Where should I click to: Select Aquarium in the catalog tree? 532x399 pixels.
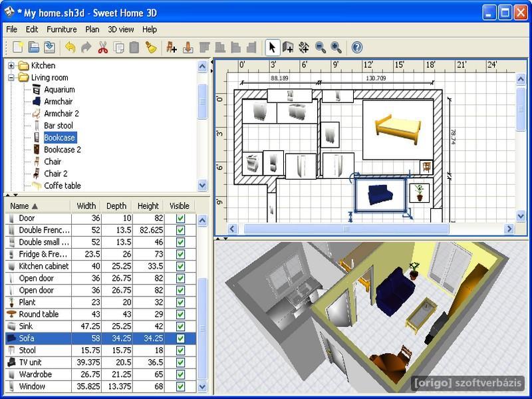(59, 90)
